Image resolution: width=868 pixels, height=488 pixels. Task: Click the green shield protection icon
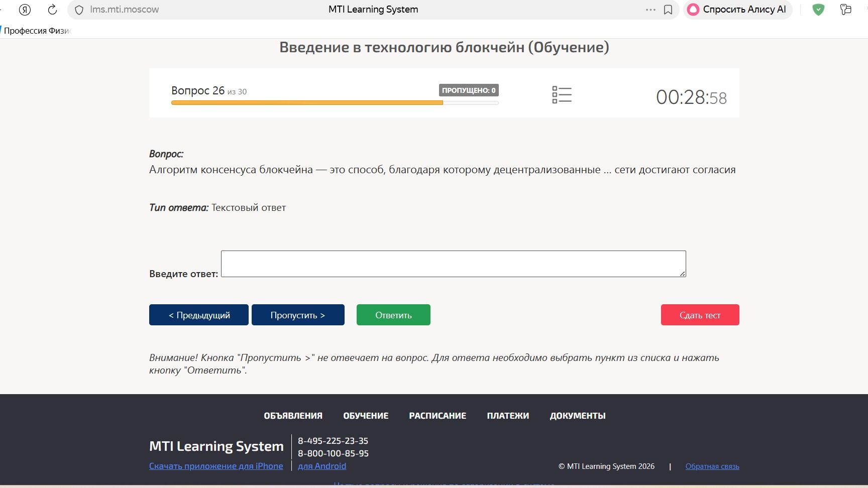pyautogui.click(x=818, y=10)
